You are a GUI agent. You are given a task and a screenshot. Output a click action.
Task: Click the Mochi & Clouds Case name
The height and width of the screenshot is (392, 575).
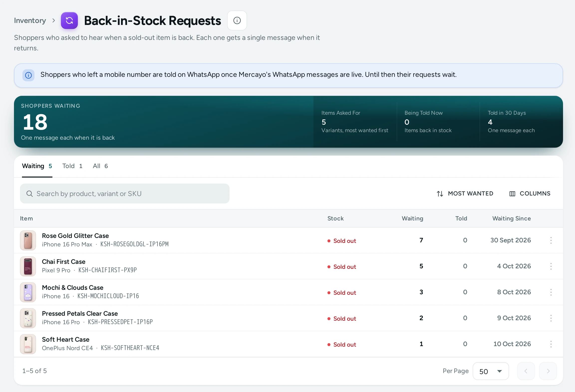(73, 288)
